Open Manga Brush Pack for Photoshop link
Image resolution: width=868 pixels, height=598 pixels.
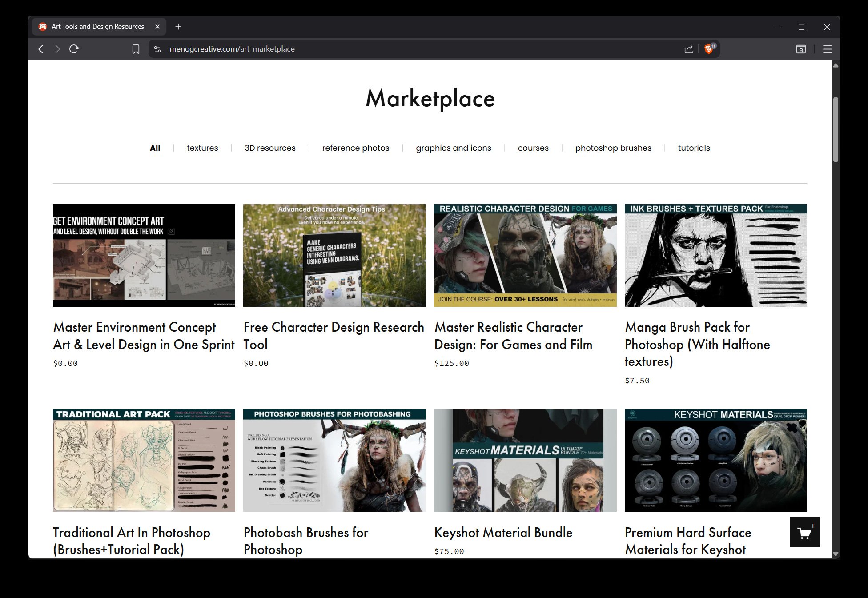click(697, 344)
